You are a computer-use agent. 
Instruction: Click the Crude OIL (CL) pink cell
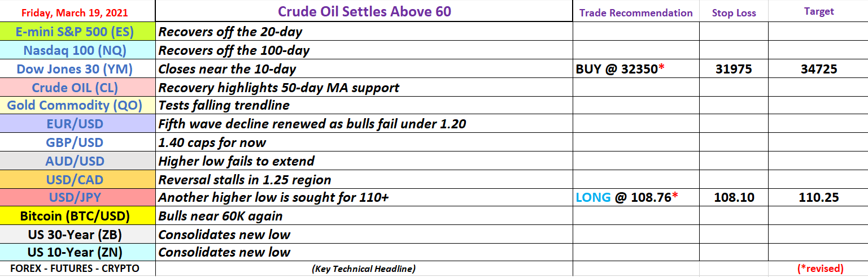[77, 87]
